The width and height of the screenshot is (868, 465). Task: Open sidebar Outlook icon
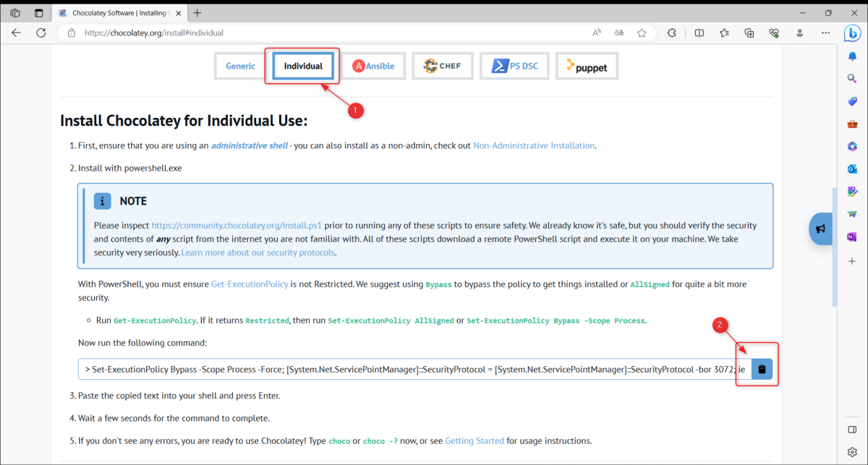point(852,168)
